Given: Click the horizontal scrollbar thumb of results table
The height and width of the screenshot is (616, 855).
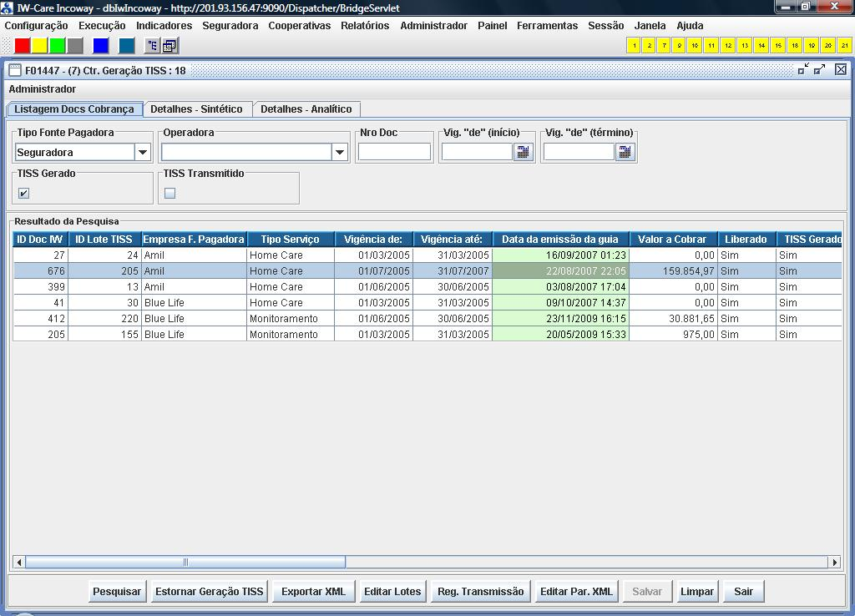Looking at the screenshot, I should coord(185,562).
